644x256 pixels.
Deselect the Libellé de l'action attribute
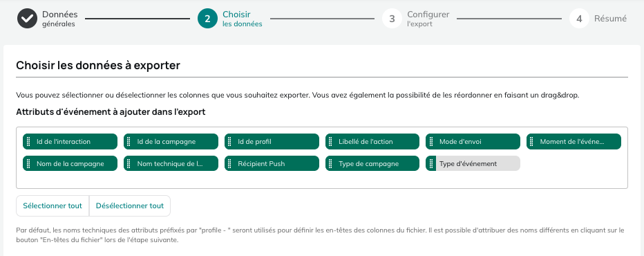372,142
